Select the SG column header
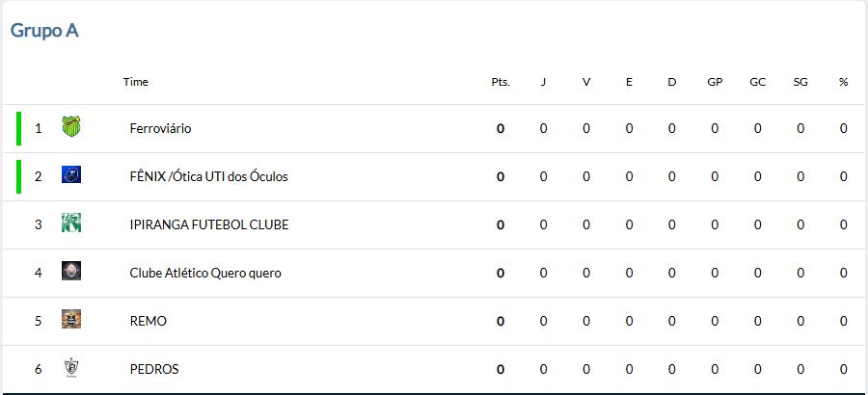The image size is (868, 395). (x=800, y=82)
